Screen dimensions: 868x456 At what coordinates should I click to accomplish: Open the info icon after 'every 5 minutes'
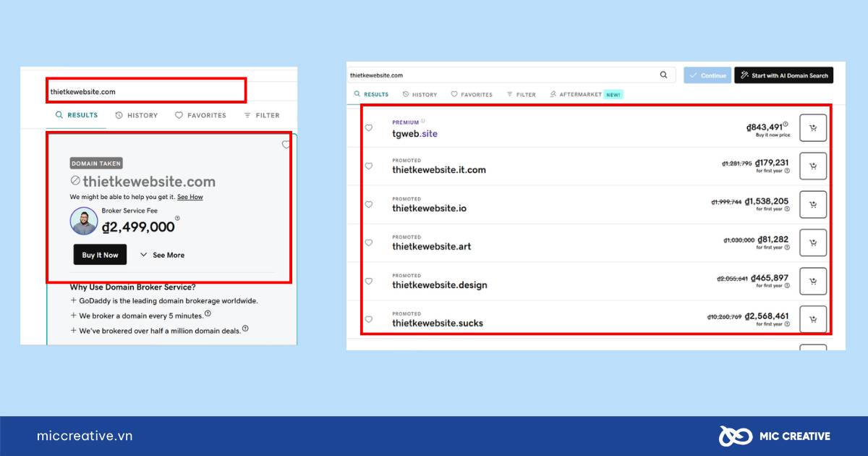(208, 313)
